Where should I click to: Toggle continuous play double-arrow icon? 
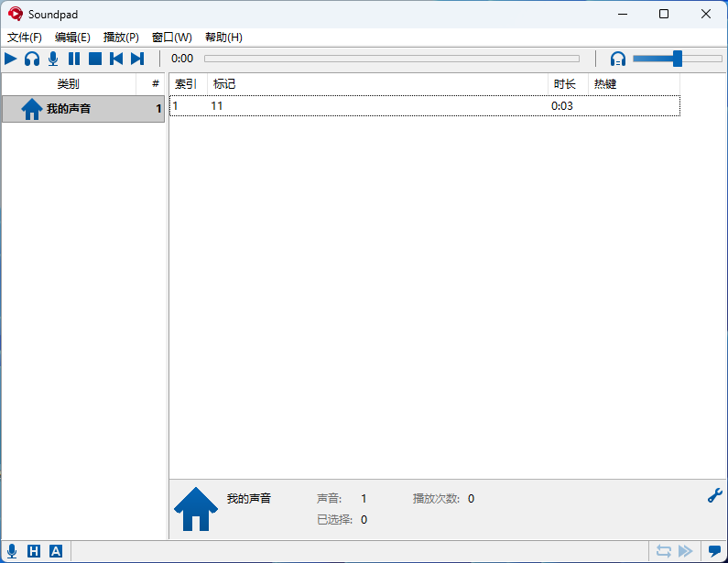[685, 551]
